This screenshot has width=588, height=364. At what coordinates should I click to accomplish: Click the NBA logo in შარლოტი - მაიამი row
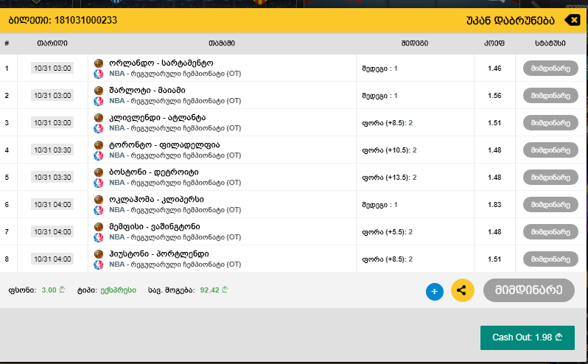(98, 101)
